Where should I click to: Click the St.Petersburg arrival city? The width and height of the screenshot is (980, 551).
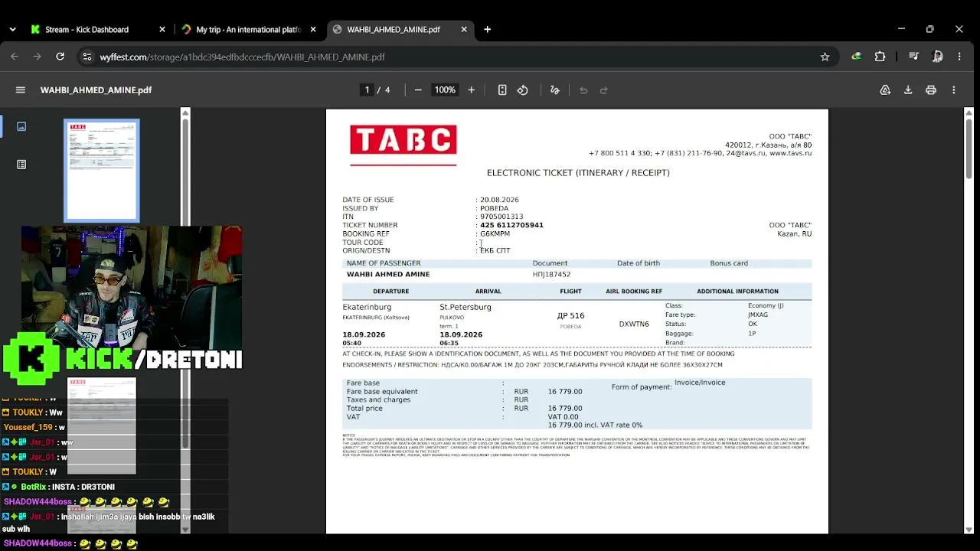click(x=465, y=307)
